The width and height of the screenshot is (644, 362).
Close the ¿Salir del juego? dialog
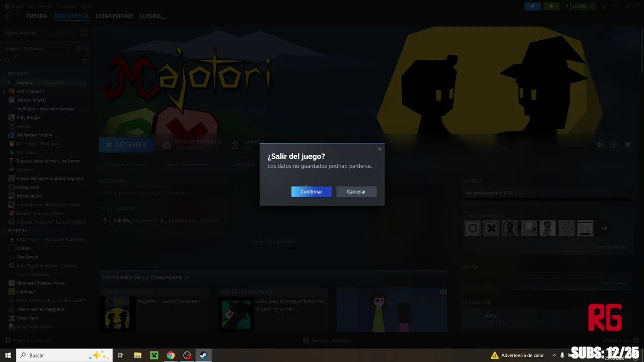coord(379,149)
